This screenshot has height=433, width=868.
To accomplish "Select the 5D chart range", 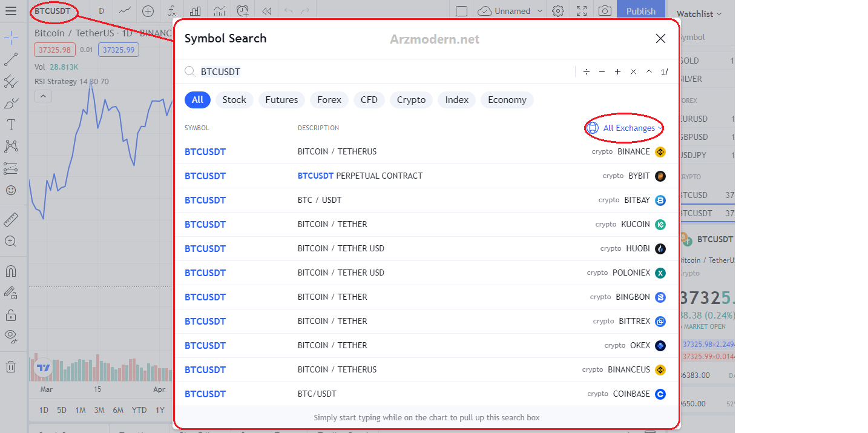I will [x=62, y=410].
